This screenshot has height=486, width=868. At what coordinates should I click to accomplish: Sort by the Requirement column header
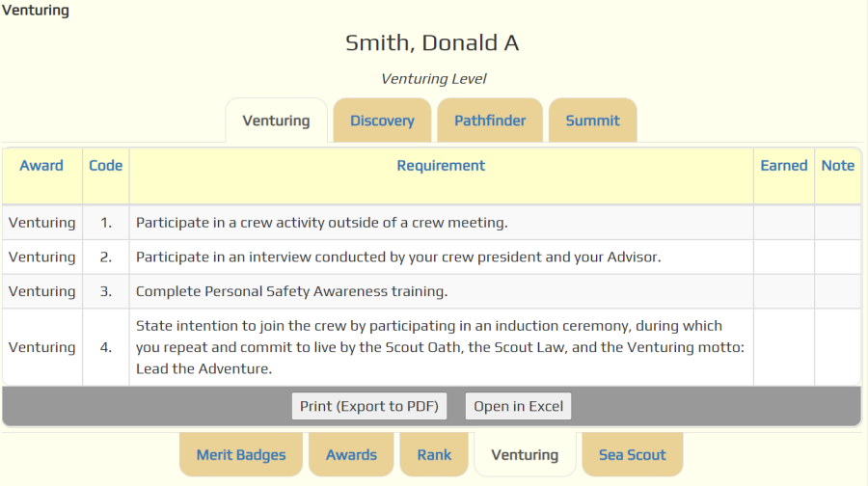[441, 166]
